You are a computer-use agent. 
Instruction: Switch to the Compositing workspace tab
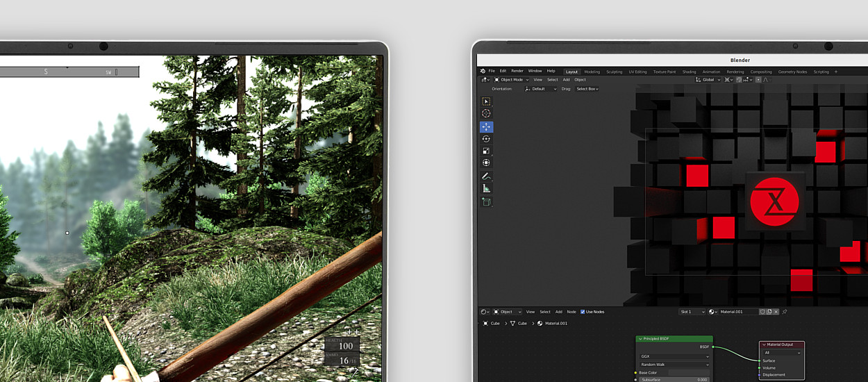pyautogui.click(x=761, y=72)
